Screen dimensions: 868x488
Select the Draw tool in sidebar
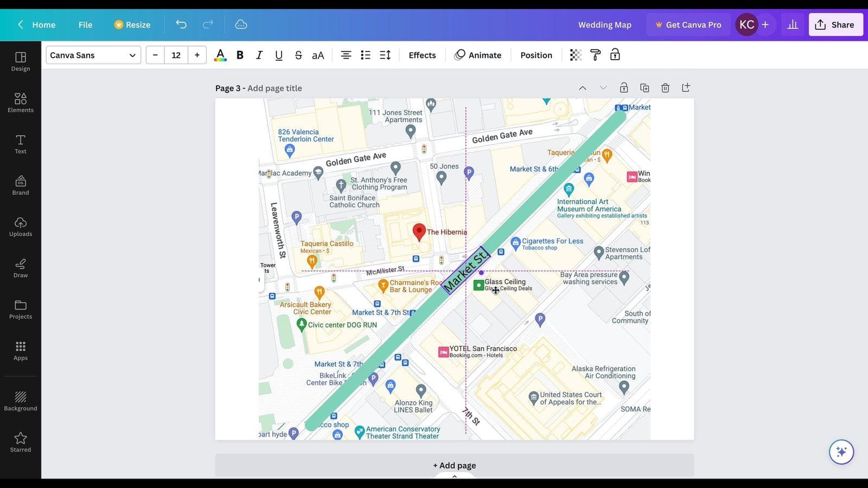click(x=21, y=268)
